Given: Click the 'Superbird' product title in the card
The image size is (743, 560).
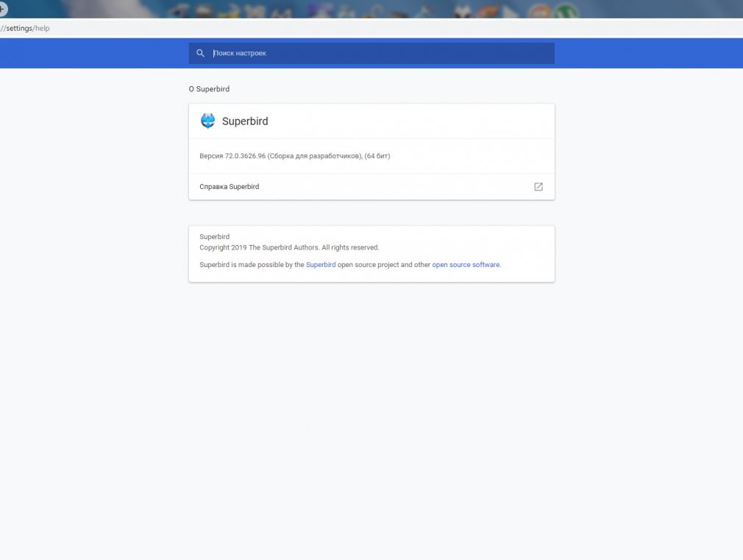Looking at the screenshot, I should [x=245, y=121].
